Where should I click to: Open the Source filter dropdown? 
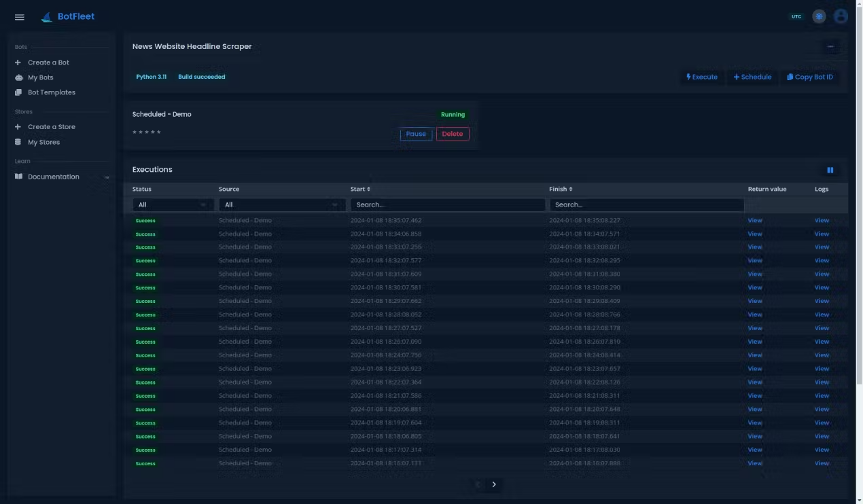pos(282,204)
